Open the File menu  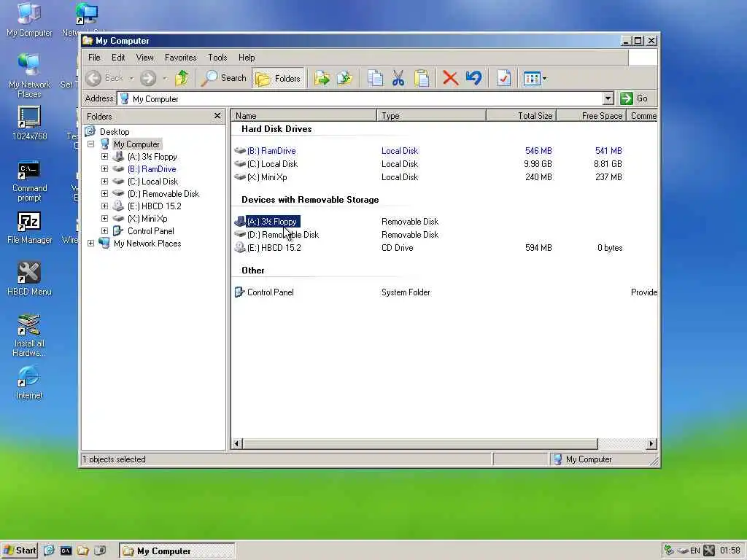click(x=94, y=58)
